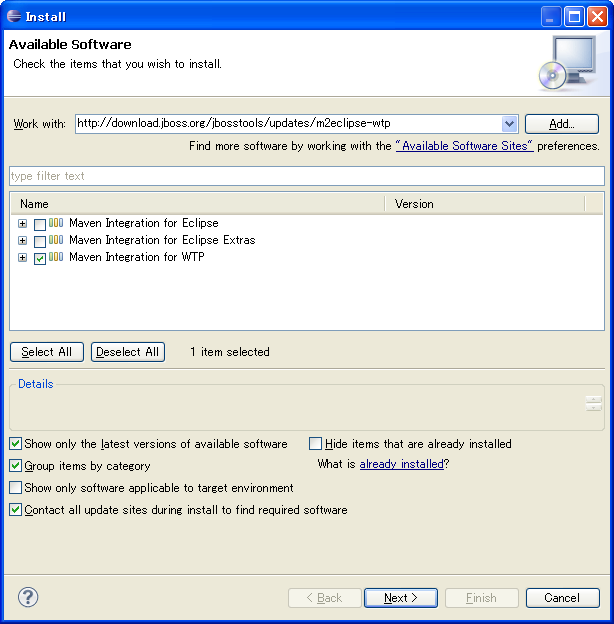The width and height of the screenshot is (614, 624).
Task: Uncheck the Maven Integration for WTP checkbox
Action: coord(40,259)
